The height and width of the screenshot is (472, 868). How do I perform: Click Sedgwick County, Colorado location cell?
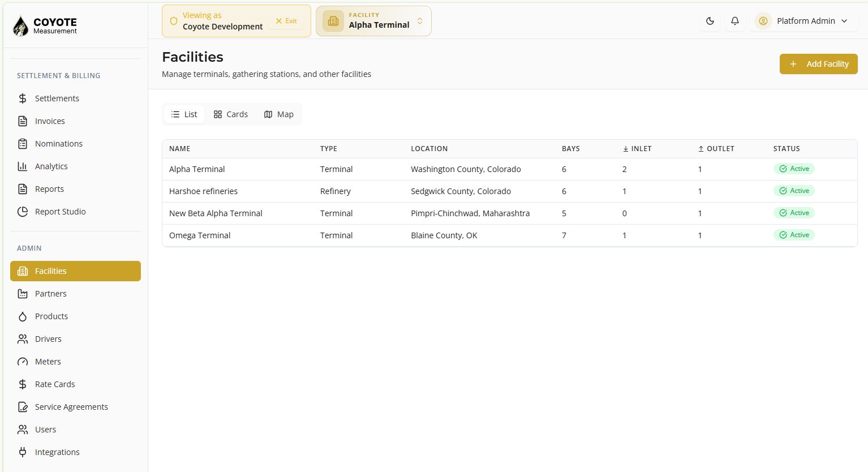461,191
